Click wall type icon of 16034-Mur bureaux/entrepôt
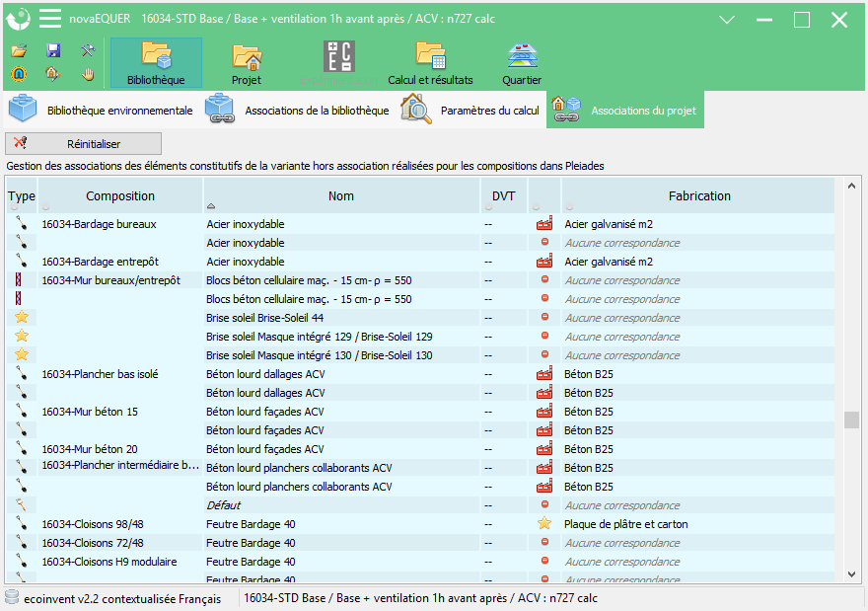 pos(19,279)
